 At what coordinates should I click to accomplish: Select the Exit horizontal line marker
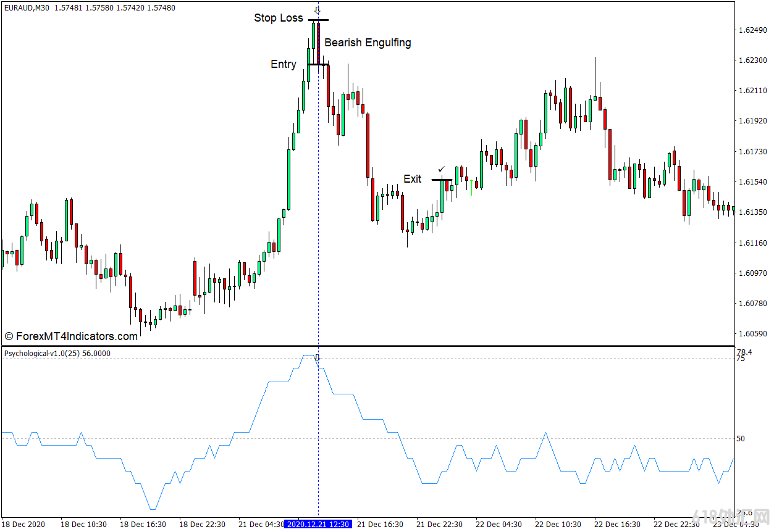441,180
